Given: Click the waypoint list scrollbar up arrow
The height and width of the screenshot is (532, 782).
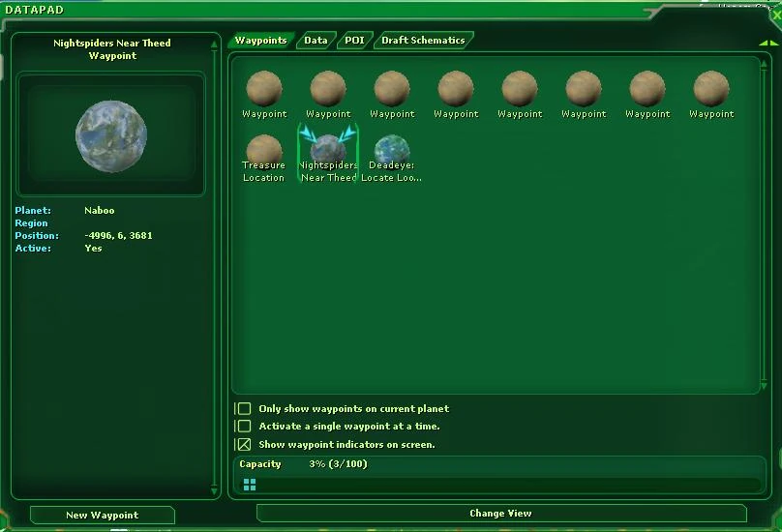Looking at the screenshot, I should (x=764, y=63).
